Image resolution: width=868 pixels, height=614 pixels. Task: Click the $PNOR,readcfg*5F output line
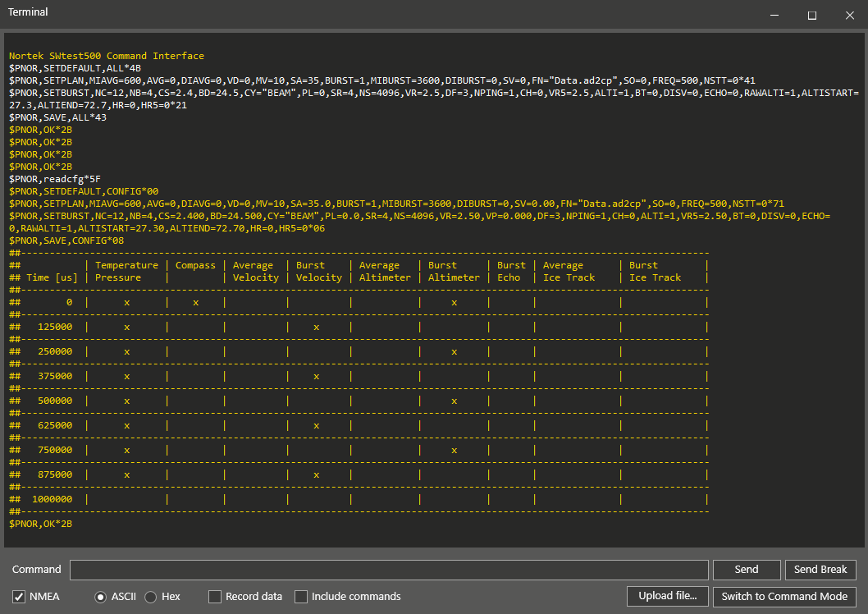pos(55,179)
